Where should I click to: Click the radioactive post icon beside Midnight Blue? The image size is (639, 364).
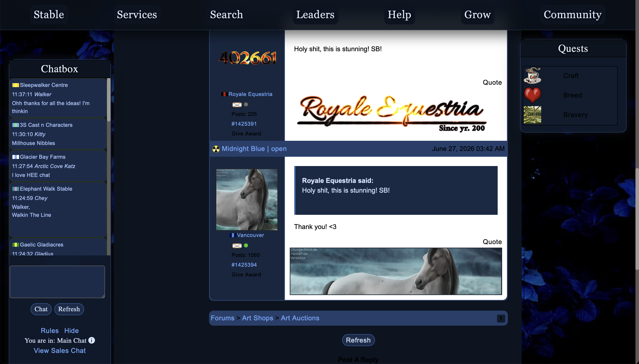point(216,149)
